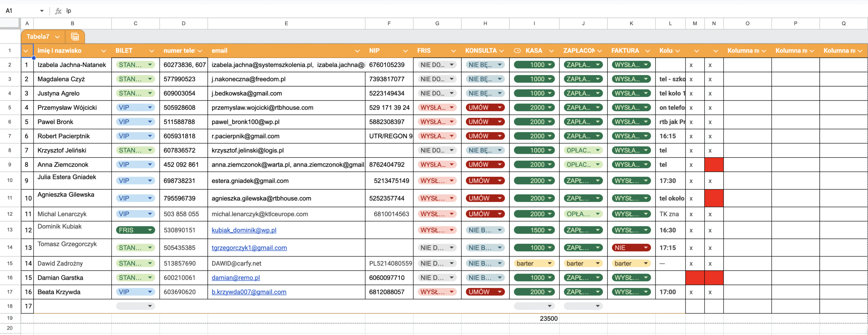
Task: Open the empty KASA chip in row 18
Action: point(534,306)
